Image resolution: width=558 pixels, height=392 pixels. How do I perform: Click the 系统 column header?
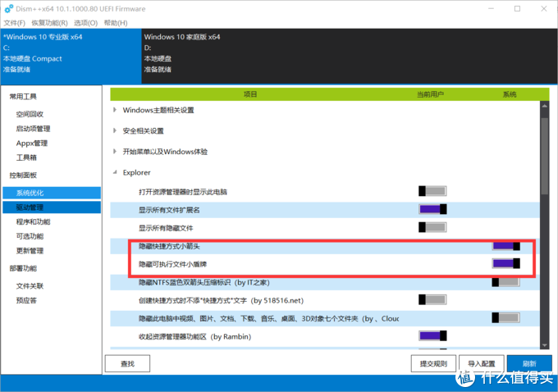click(510, 94)
